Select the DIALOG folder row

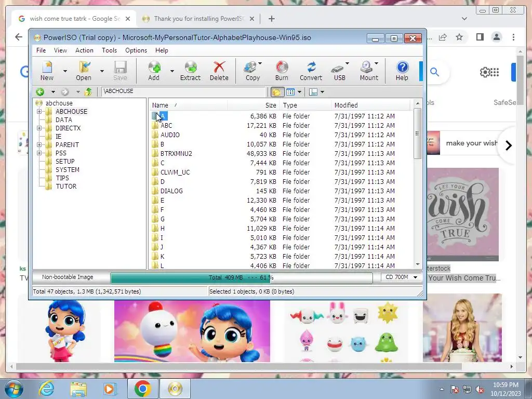pyautogui.click(x=171, y=191)
